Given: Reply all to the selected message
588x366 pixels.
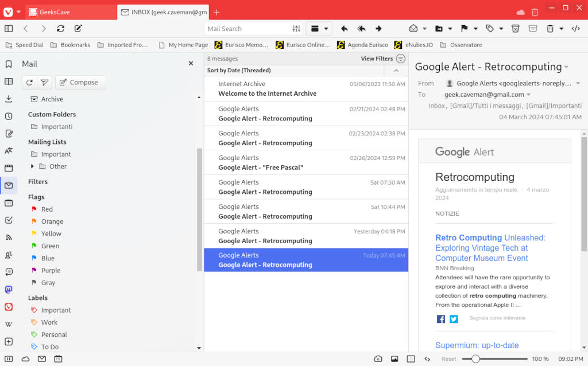Looking at the screenshot, I should pyautogui.click(x=361, y=29).
